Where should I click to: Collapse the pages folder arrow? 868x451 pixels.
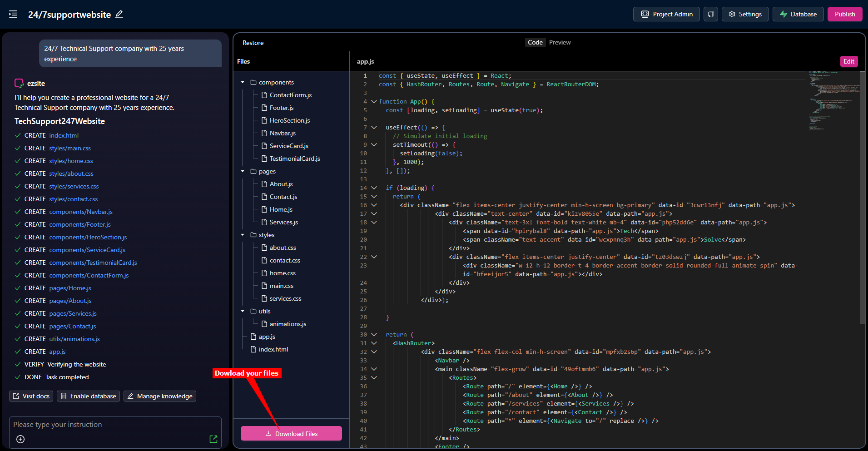point(243,171)
